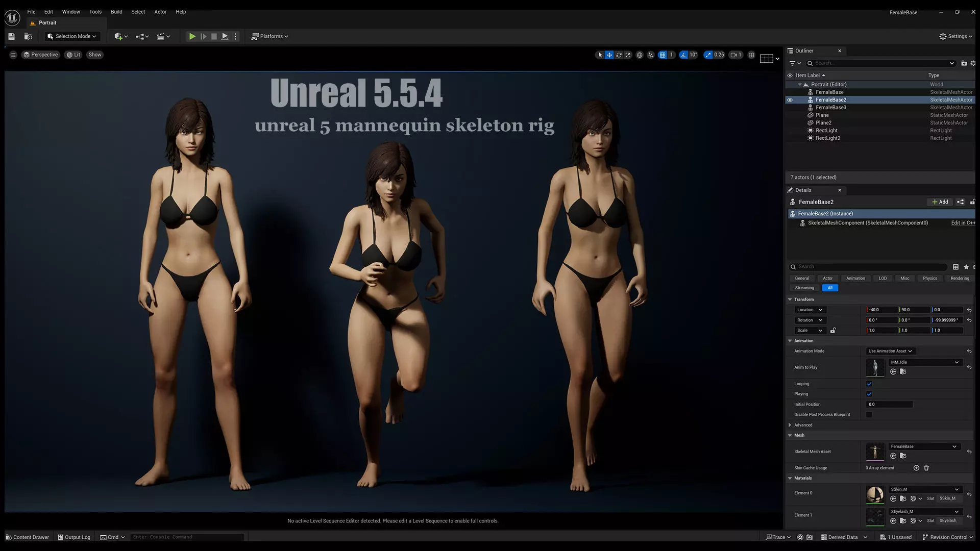Add a Skin Cache Usage array element
980x551 pixels.
tap(916, 468)
